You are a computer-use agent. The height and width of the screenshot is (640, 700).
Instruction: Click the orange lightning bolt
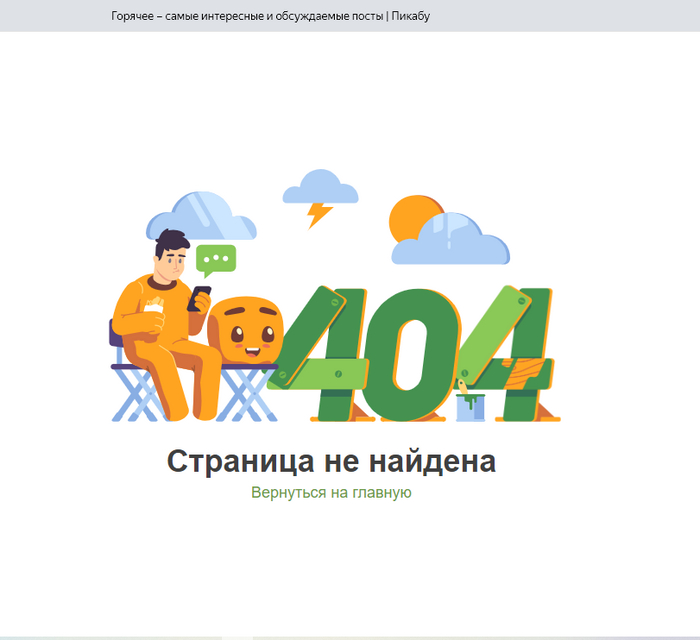(x=320, y=214)
